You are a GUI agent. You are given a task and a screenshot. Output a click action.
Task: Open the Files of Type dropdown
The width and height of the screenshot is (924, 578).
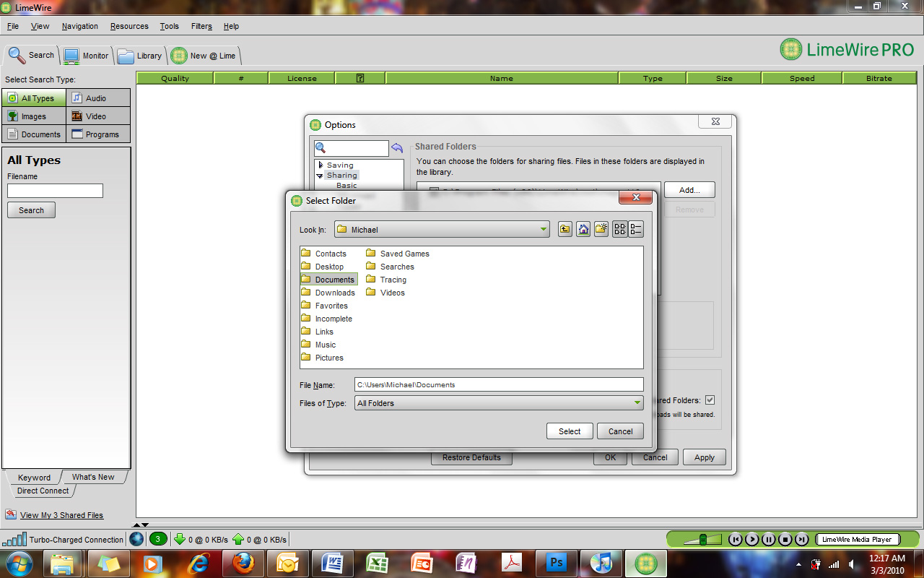498,403
